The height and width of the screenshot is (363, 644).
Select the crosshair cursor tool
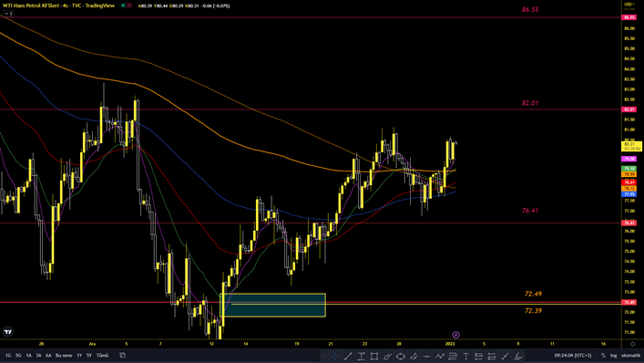[x=335, y=356]
